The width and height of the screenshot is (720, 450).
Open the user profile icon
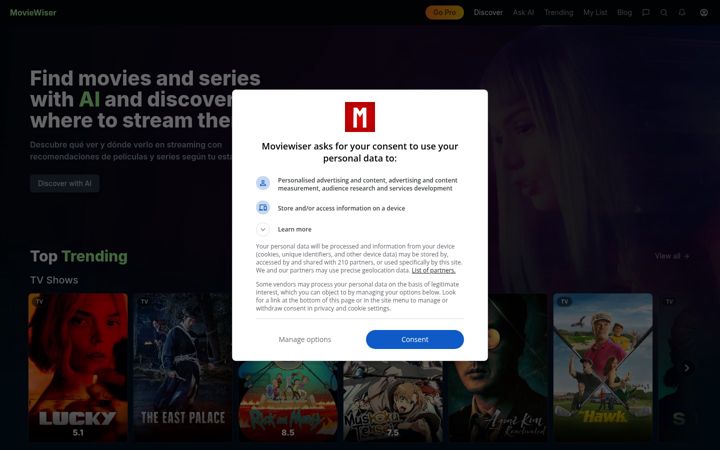704,12
